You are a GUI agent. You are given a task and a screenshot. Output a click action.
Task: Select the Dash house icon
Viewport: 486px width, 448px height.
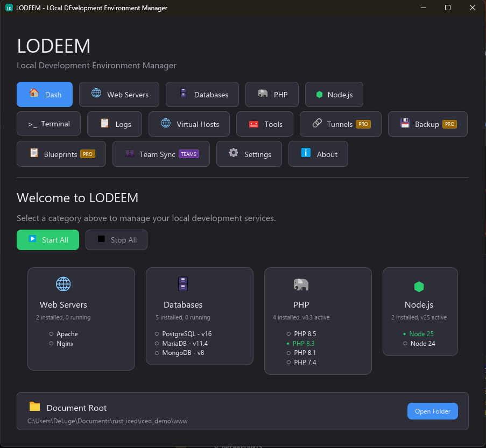(32, 94)
